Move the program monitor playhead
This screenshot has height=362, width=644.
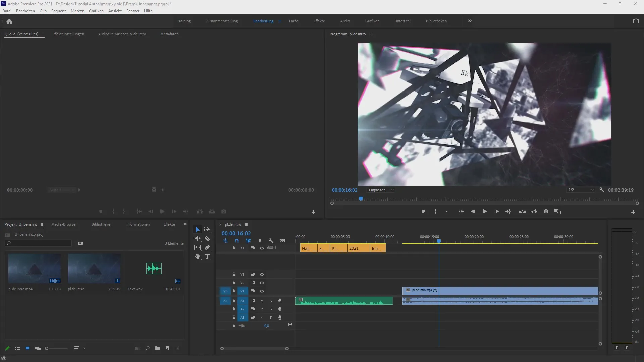pyautogui.click(x=361, y=199)
